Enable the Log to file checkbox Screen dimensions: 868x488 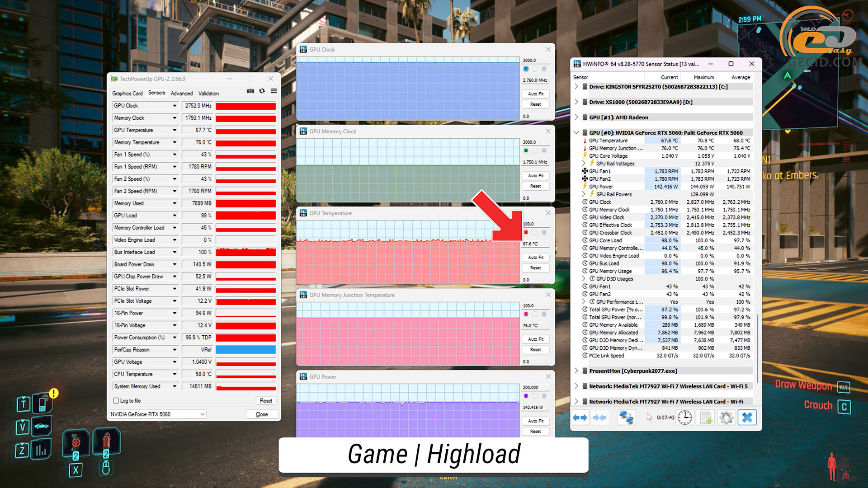116,401
